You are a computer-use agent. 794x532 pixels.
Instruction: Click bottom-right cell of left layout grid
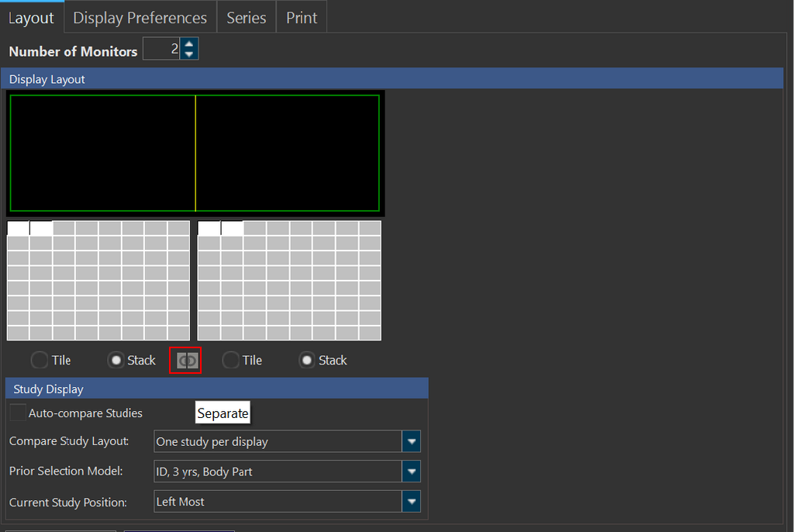178,333
